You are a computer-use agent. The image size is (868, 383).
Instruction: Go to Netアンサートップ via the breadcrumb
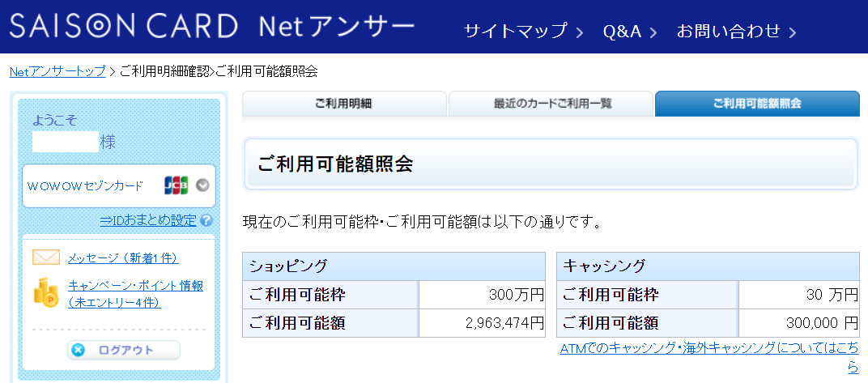[57, 71]
